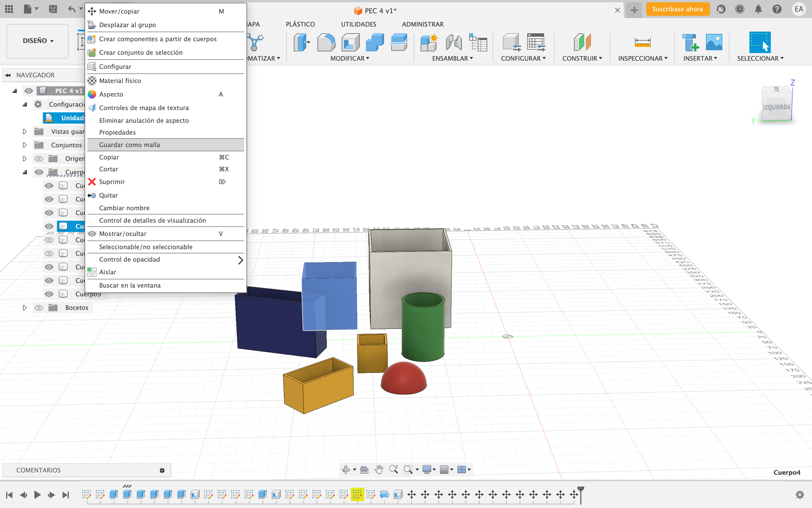Open the MODIFICAR dropdown menu
812x508 pixels.
(x=350, y=58)
